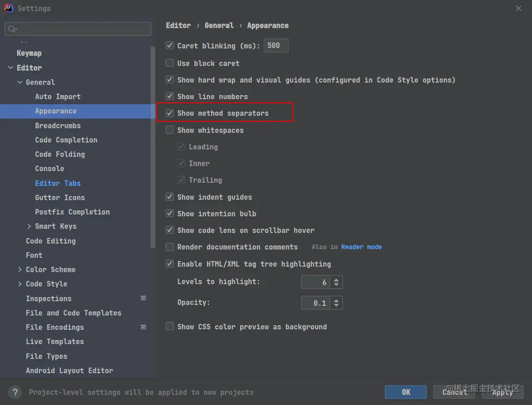The width and height of the screenshot is (532, 405).
Task: Expand the Code Style node
Action: [x=20, y=284]
